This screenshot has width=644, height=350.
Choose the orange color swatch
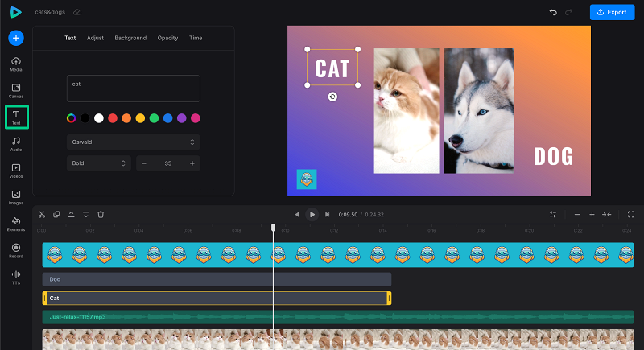pyautogui.click(x=126, y=118)
